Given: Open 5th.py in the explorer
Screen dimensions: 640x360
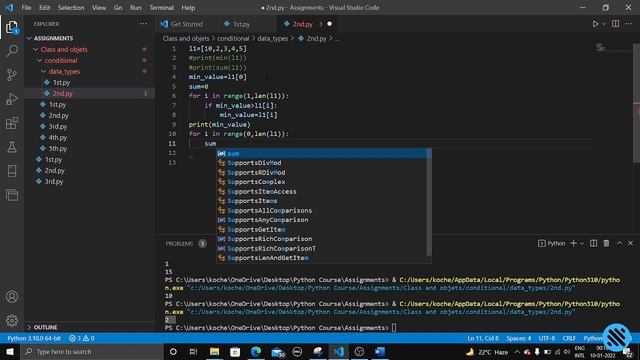Looking at the screenshot, I should pyautogui.click(x=58, y=149).
